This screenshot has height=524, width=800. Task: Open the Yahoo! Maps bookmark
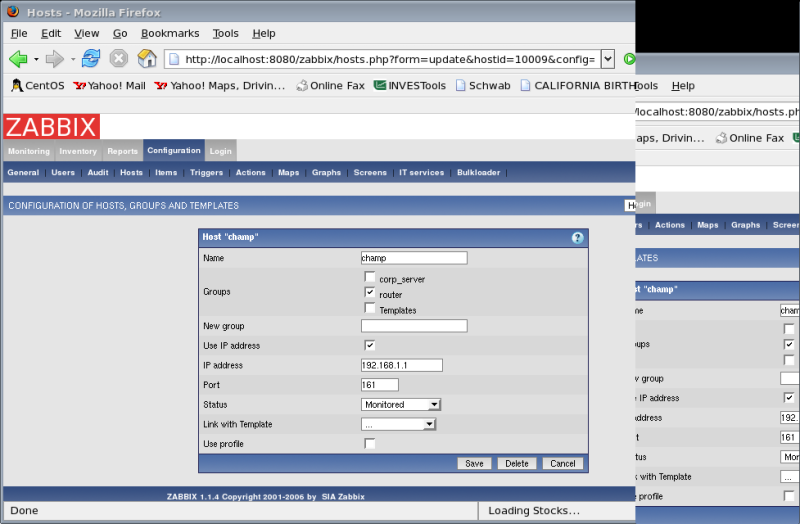pyautogui.click(x=219, y=86)
